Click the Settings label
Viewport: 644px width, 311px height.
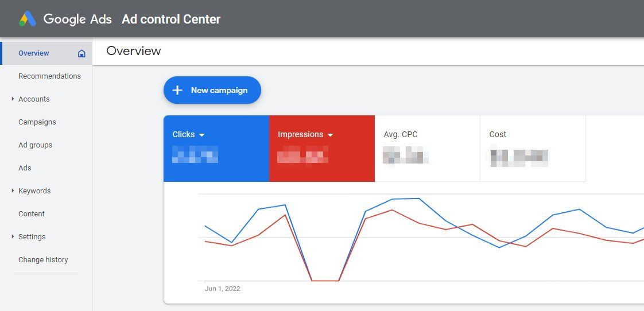click(x=32, y=236)
